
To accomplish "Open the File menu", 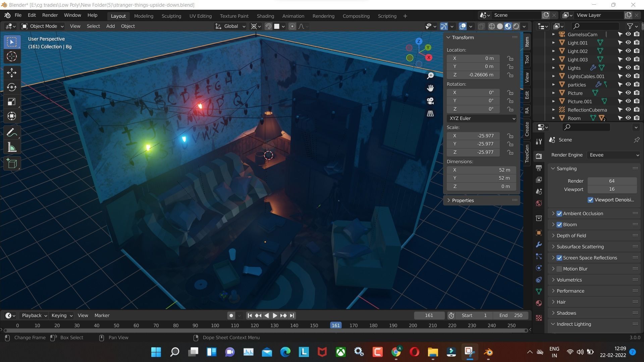I will (x=18, y=15).
